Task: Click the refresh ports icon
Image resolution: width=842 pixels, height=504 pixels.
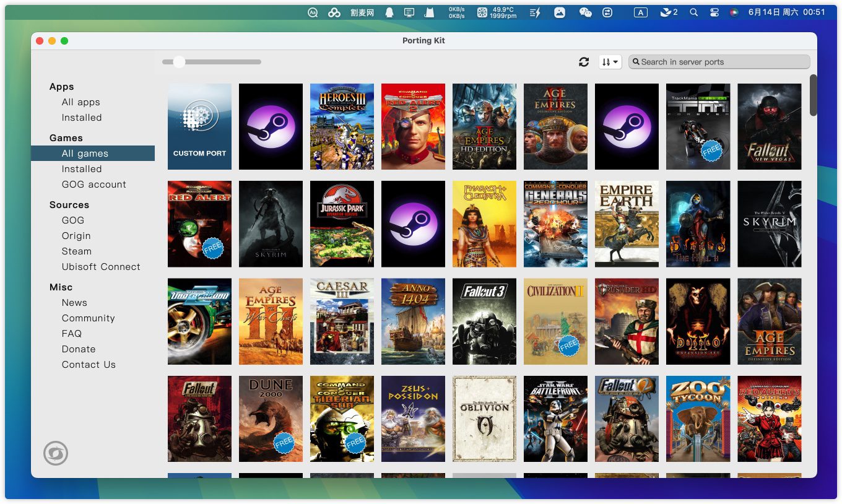Action: point(583,62)
